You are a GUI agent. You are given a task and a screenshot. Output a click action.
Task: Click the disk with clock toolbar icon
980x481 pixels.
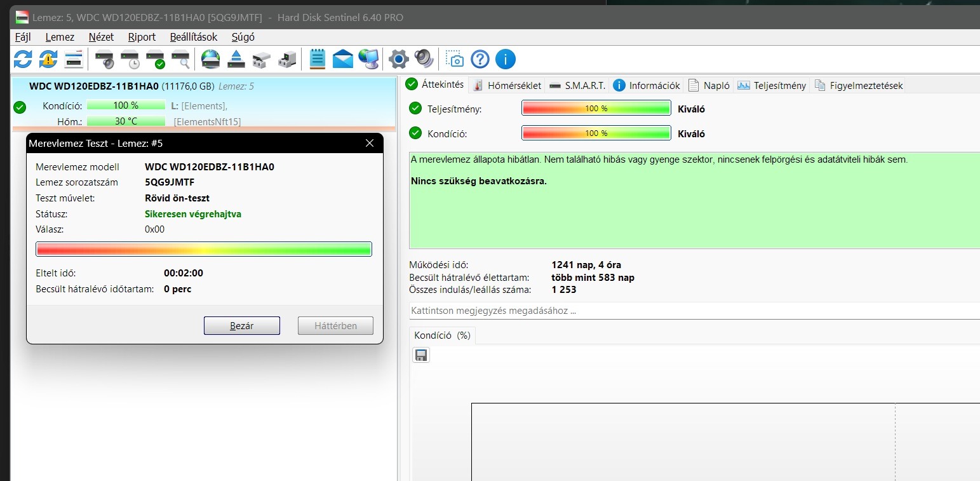130,59
